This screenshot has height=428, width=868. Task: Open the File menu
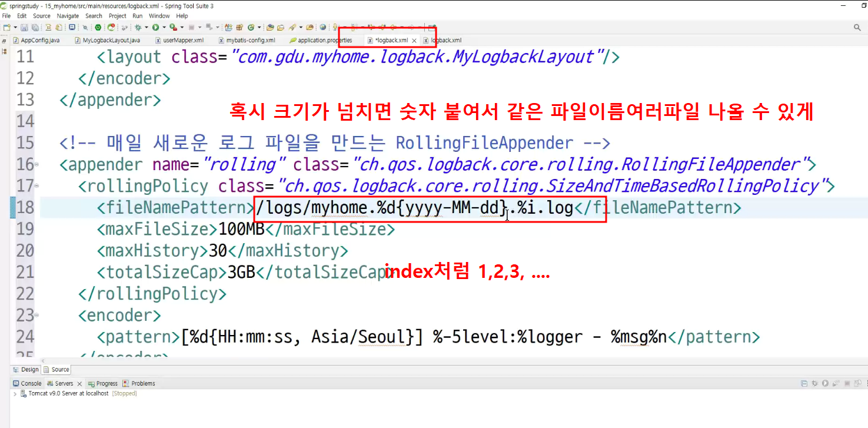coord(6,16)
